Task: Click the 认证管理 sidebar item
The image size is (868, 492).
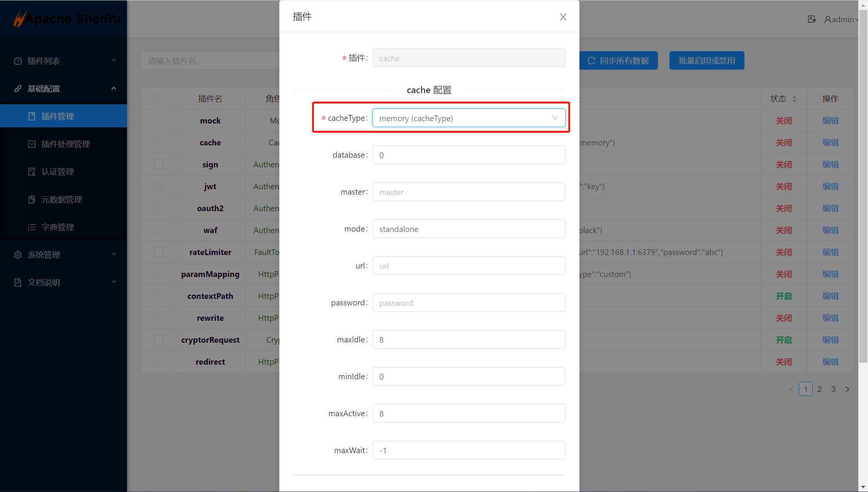Action: (58, 172)
